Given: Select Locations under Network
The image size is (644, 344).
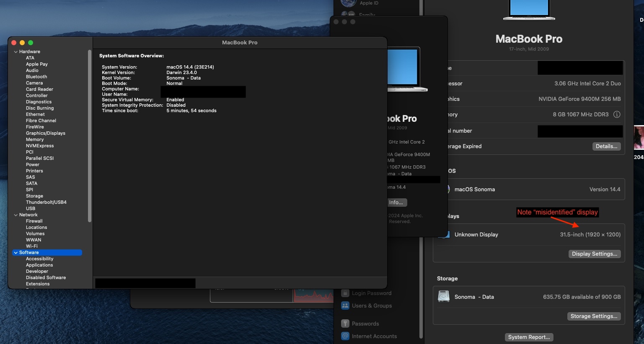Looking at the screenshot, I should coord(36,228).
